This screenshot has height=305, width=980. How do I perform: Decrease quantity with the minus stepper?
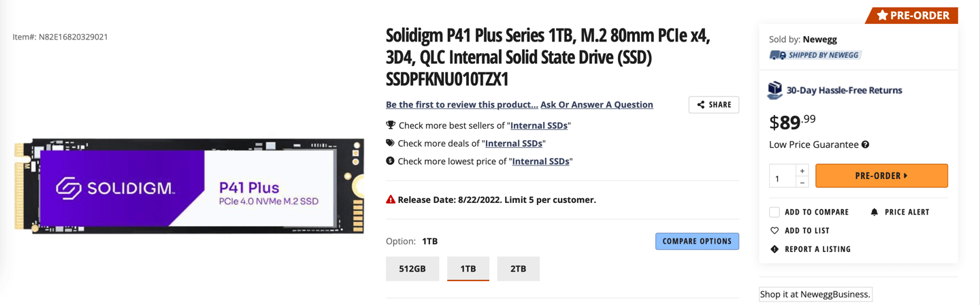[802, 182]
